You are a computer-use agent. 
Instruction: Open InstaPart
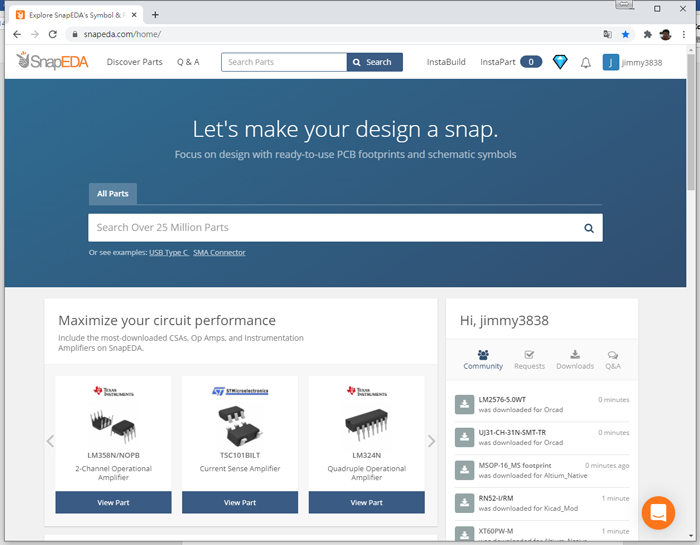498,62
